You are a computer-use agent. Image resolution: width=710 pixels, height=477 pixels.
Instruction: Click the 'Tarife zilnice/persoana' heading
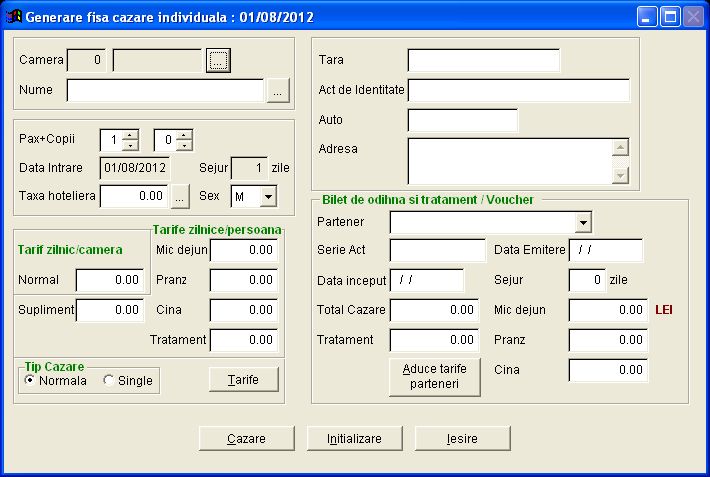[x=217, y=230]
